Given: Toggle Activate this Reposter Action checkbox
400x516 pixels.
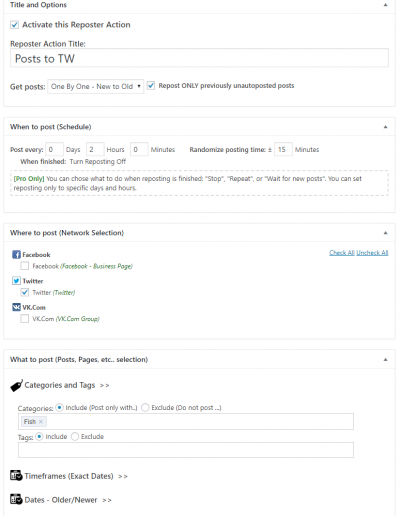Looking at the screenshot, I should 14,25.
